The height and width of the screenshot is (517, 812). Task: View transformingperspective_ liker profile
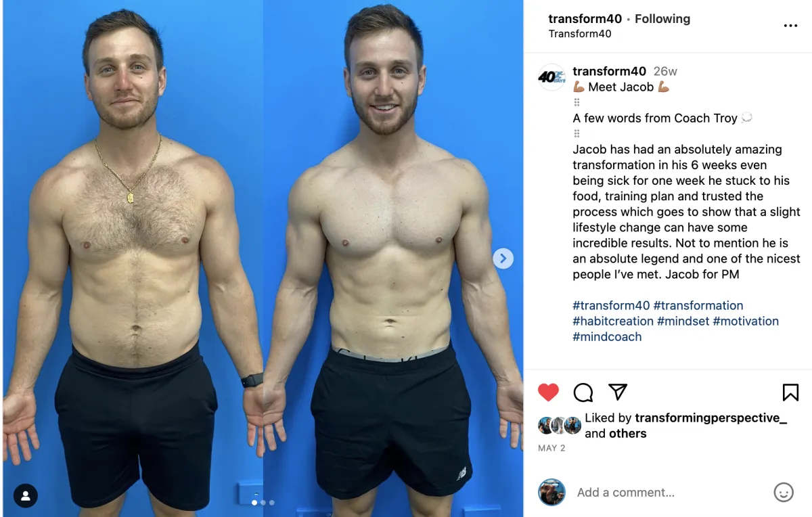click(x=710, y=418)
